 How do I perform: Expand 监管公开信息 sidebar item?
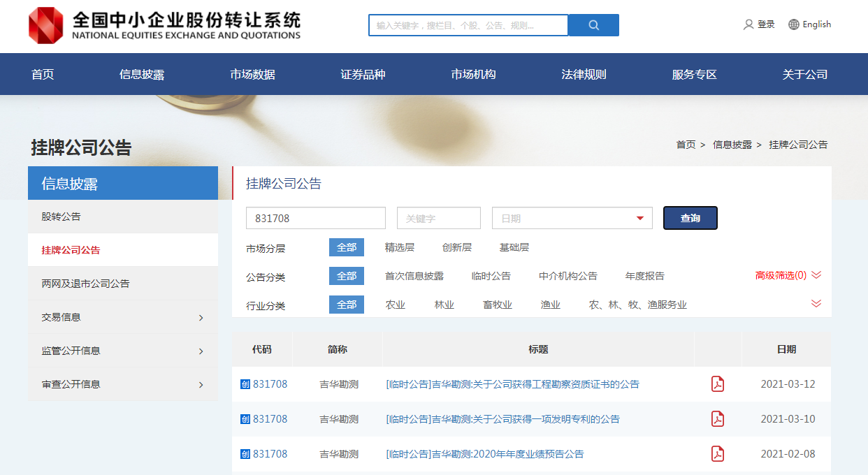pos(123,351)
